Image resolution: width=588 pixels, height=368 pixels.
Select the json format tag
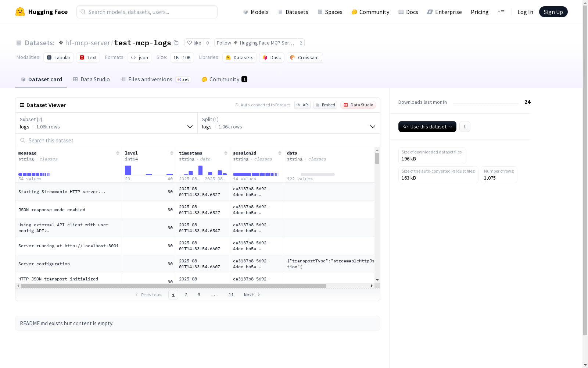[x=140, y=57]
